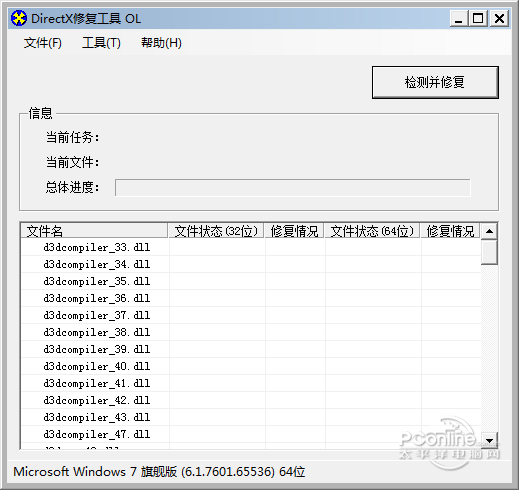Select row d3dcompiler_42.dll

coord(251,400)
